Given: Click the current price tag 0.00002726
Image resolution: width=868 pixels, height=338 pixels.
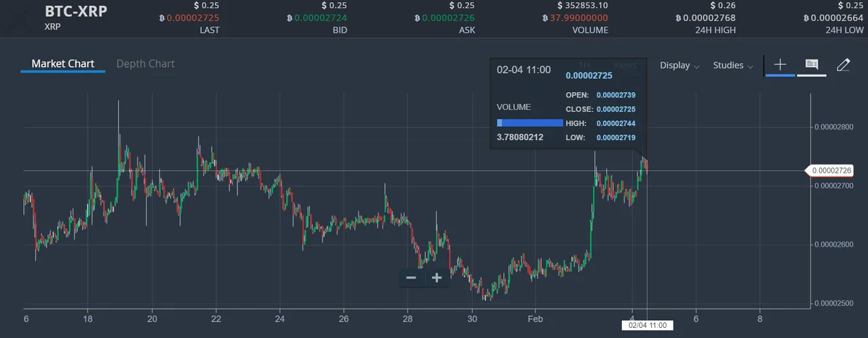Looking at the screenshot, I should tap(831, 171).
